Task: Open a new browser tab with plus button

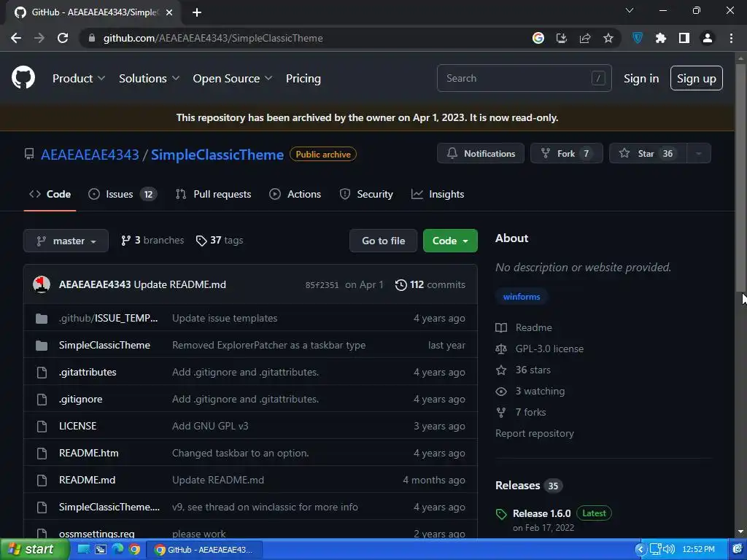Action: click(197, 12)
